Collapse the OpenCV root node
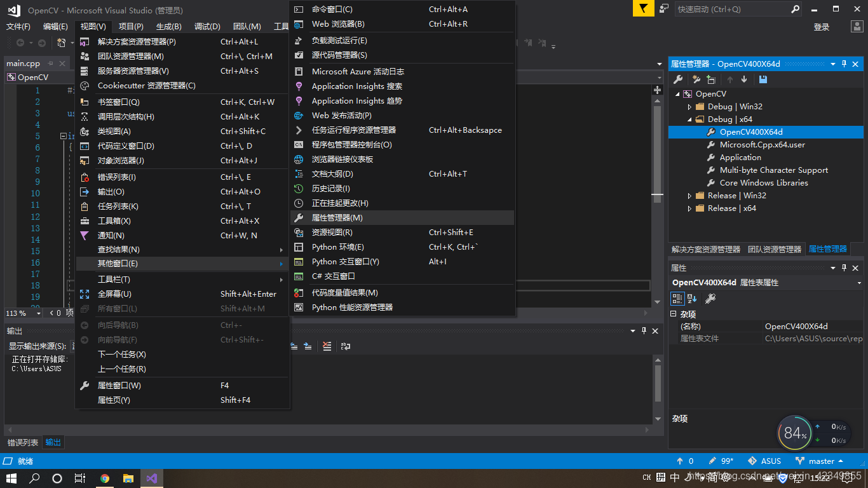 677,94
